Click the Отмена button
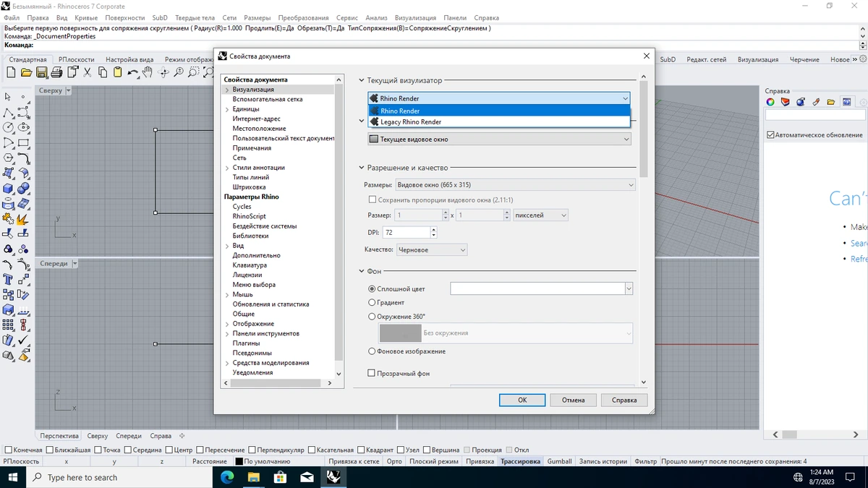Viewport: 868px width, 488px height. pos(573,400)
